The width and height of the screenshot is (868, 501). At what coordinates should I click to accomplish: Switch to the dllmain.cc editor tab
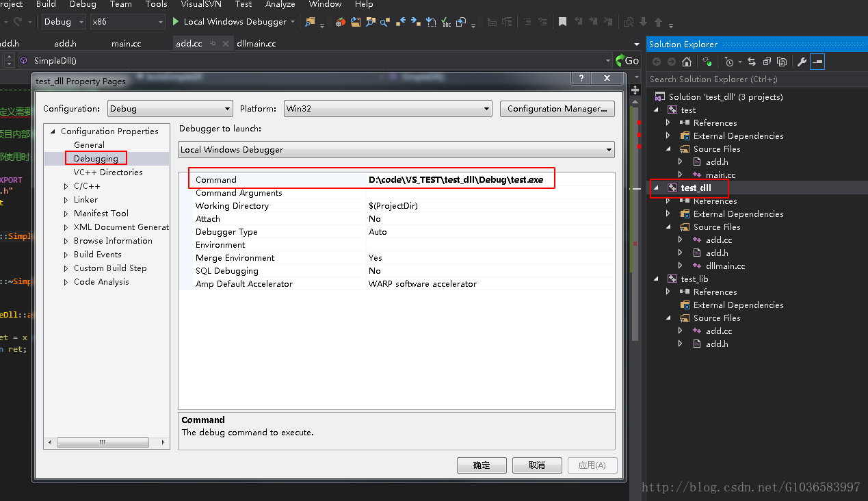(x=257, y=44)
